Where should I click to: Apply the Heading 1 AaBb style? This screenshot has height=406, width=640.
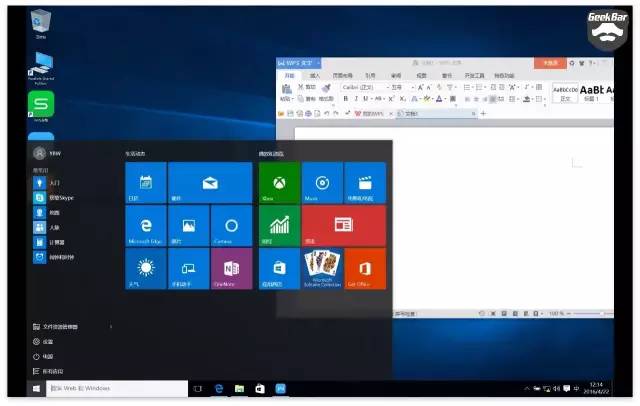point(591,93)
